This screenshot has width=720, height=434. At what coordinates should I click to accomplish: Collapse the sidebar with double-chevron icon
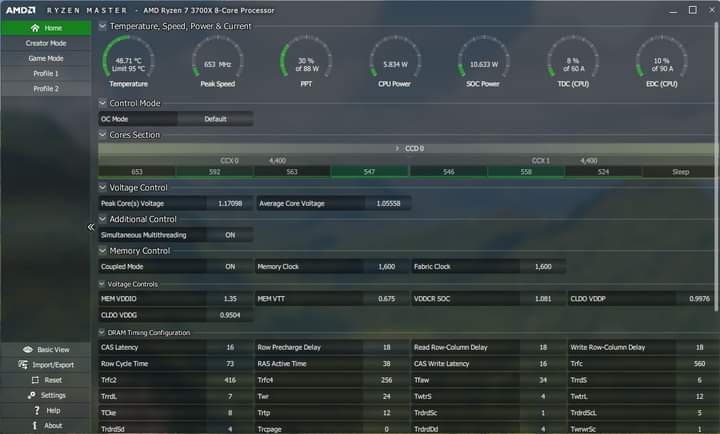91,227
